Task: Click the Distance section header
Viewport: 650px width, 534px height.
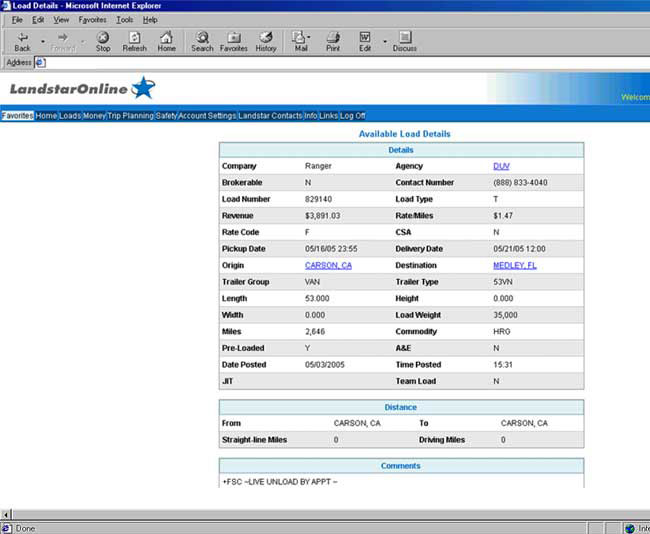Action: [400, 407]
